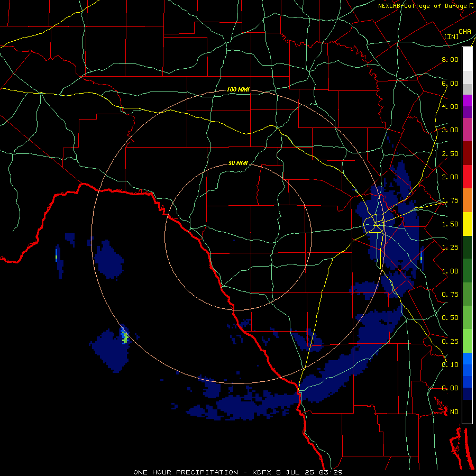476x476 pixels.
Task: Click the 2.00 legend value
Action: click(450, 177)
